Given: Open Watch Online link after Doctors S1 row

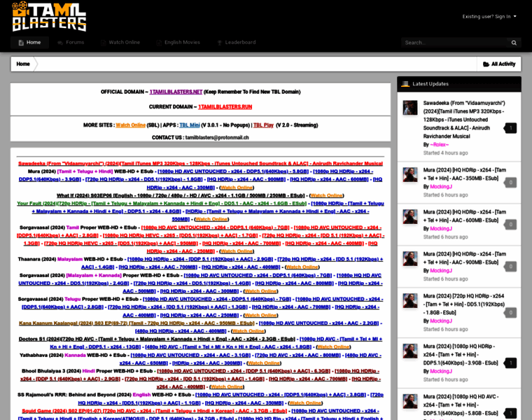Looking at the screenshot, I should point(333,347).
